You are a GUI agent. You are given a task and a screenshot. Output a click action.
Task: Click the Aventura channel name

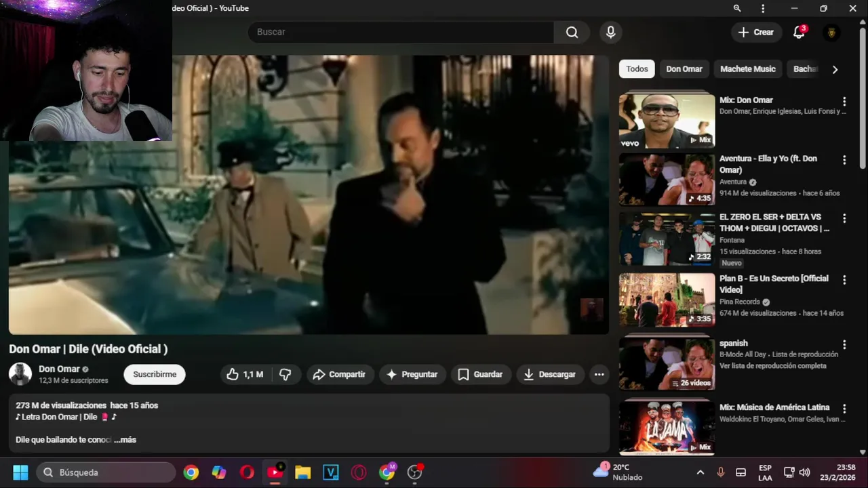(732, 182)
